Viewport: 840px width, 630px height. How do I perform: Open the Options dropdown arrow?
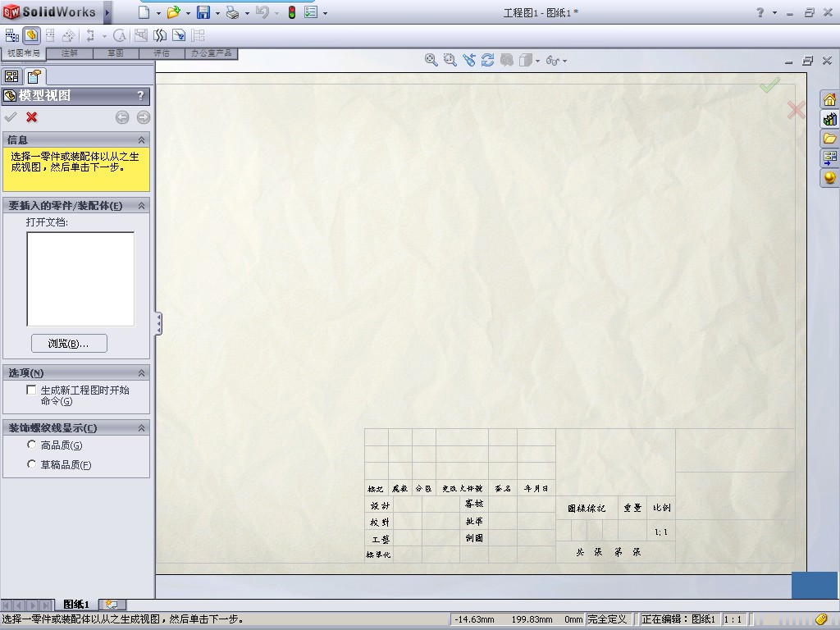click(325, 13)
